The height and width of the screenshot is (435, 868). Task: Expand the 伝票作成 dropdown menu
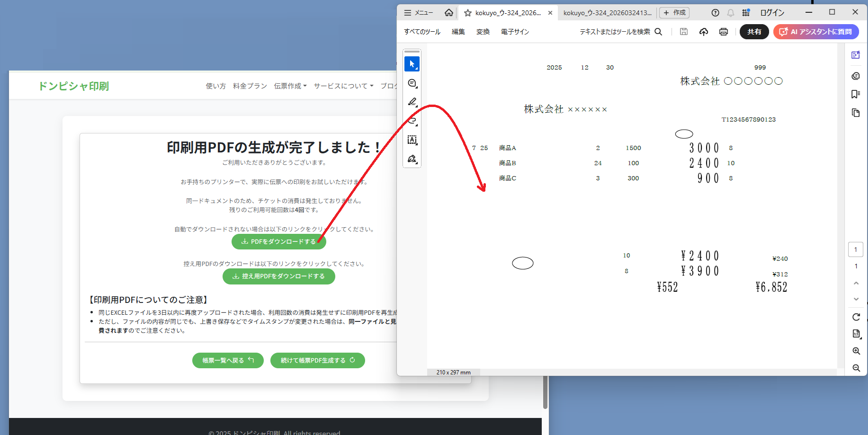pos(290,86)
